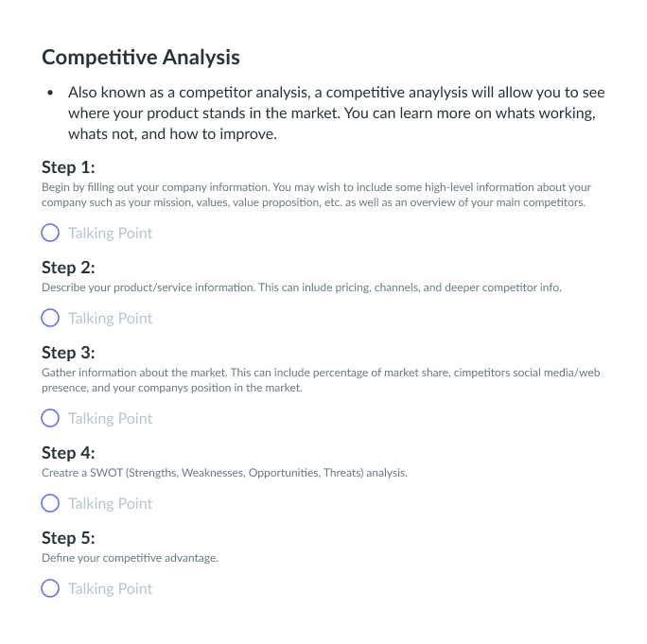Screen dimensions: 647x644
Task: Select the Step 4: heading
Action: tap(68, 453)
